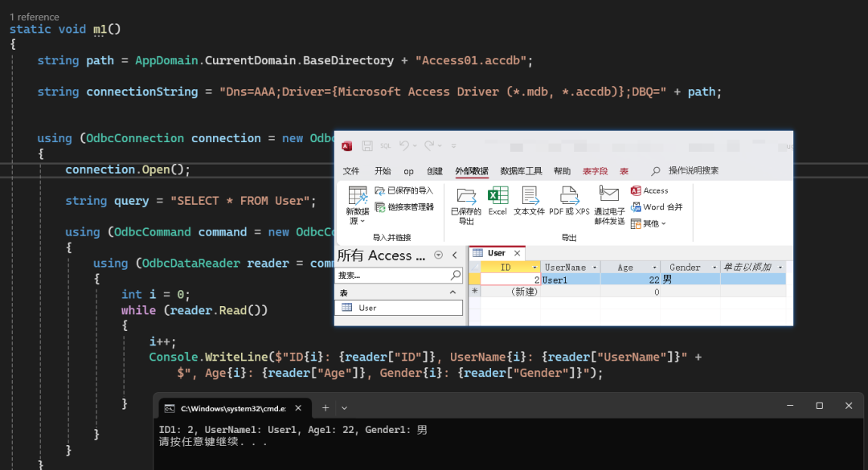Select User table in navigation pane

(367, 308)
